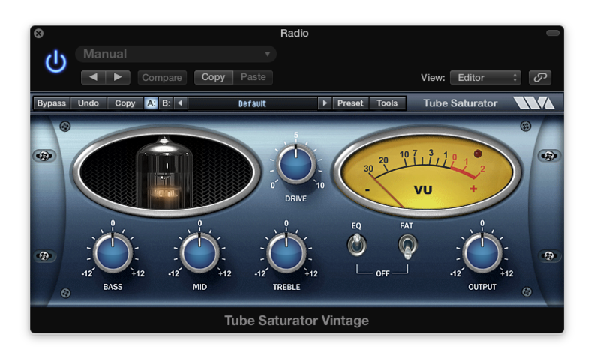Flip the EQ toggle switch
The image size is (600, 364).
[x=356, y=244]
